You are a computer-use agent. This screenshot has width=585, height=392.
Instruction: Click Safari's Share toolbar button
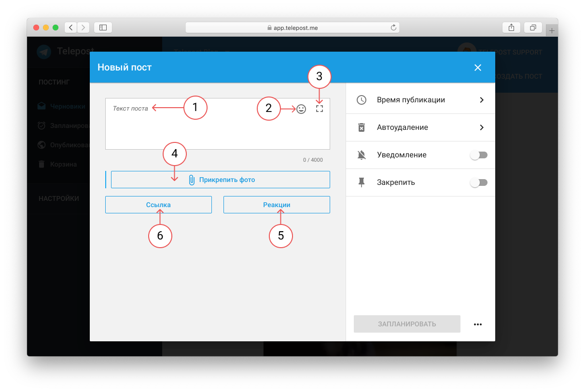511,28
